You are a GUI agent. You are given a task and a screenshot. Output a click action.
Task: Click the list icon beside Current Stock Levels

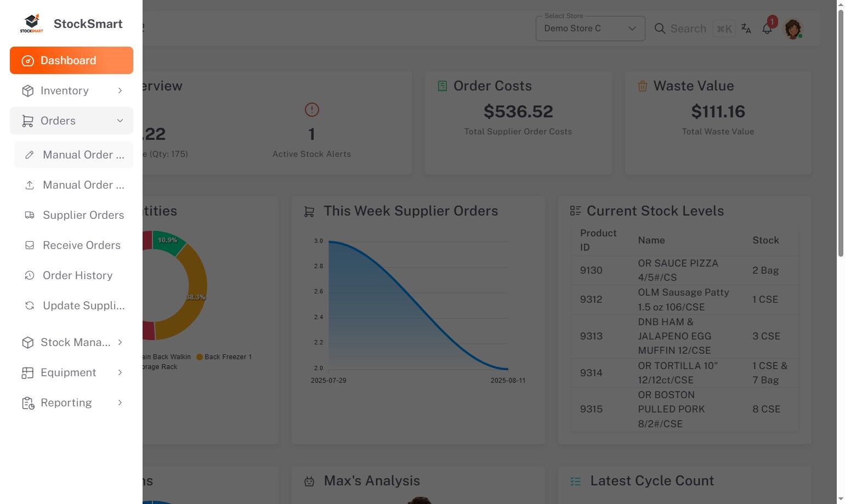(575, 211)
